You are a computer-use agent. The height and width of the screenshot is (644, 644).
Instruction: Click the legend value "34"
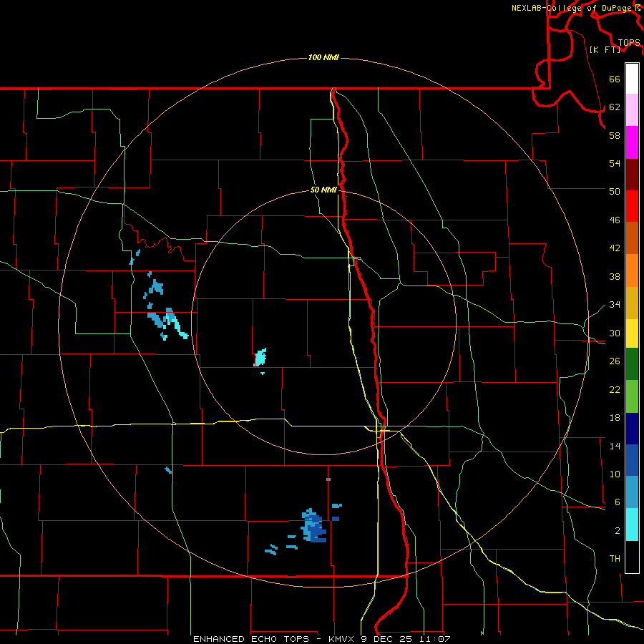pos(615,305)
